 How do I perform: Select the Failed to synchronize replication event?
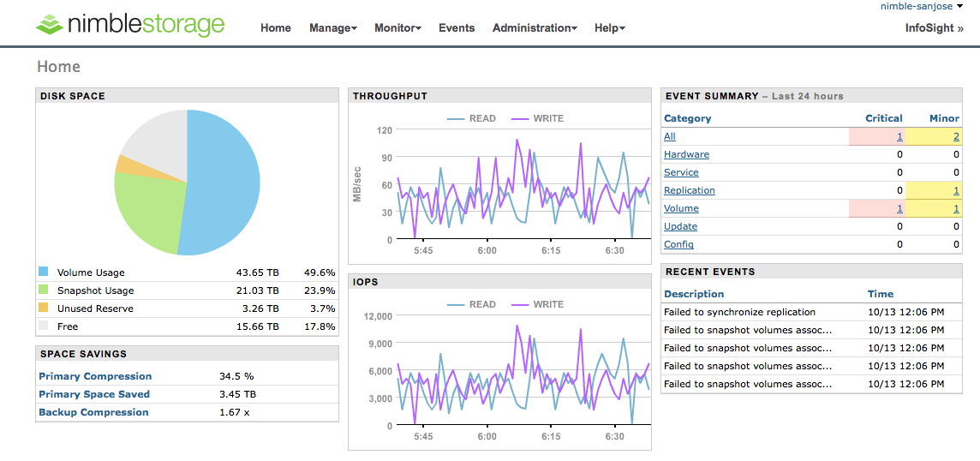click(739, 312)
